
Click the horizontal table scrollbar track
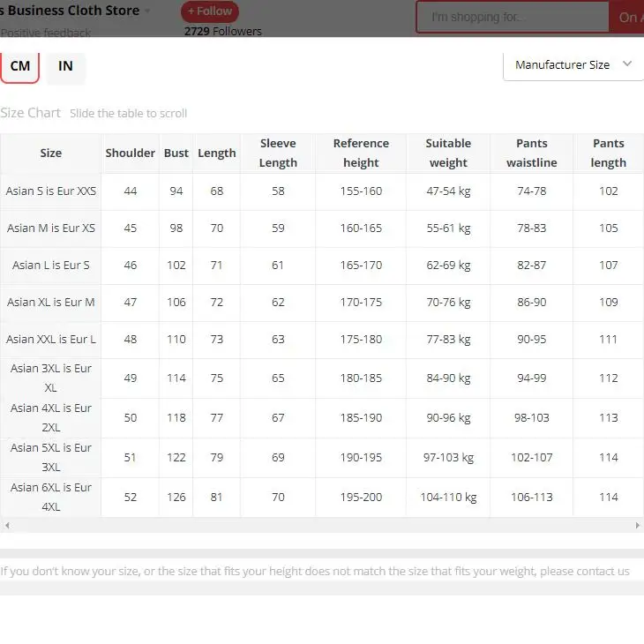coord(322,525)
